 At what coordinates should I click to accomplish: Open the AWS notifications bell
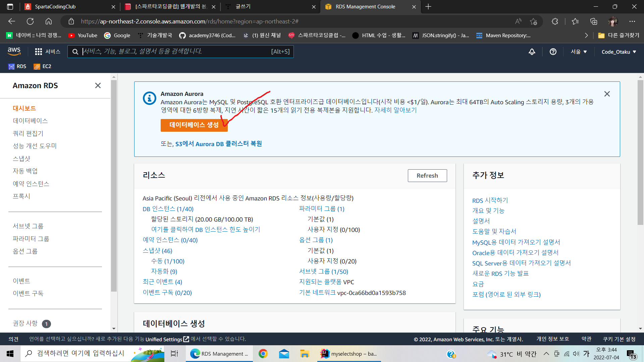(x=532, y=52)
